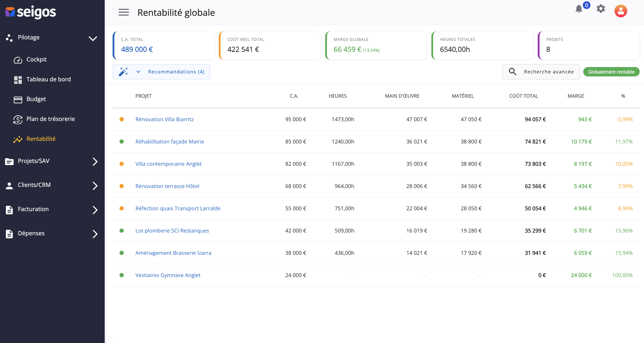
Task: Click the Cockpit gauge icon
Action: (18, 60)
